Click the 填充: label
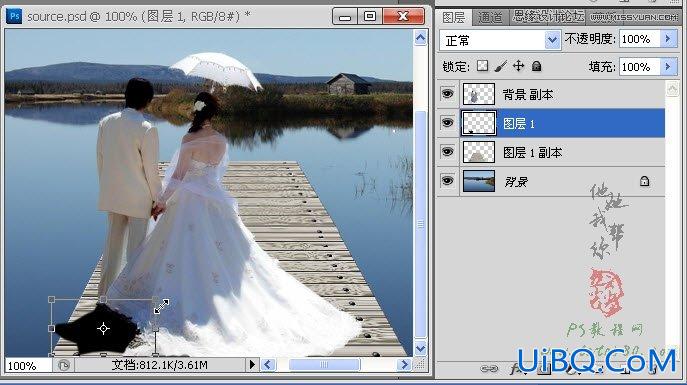687x385 pixels. (602, 67)
